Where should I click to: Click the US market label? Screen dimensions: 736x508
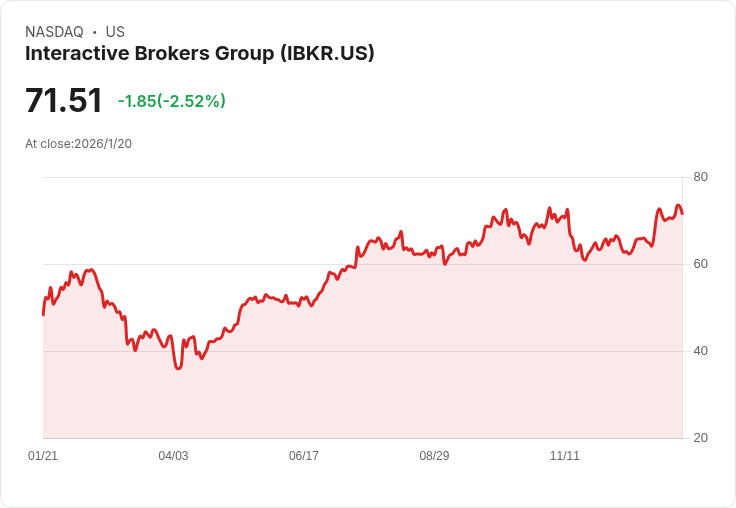[x=115, y=32]
